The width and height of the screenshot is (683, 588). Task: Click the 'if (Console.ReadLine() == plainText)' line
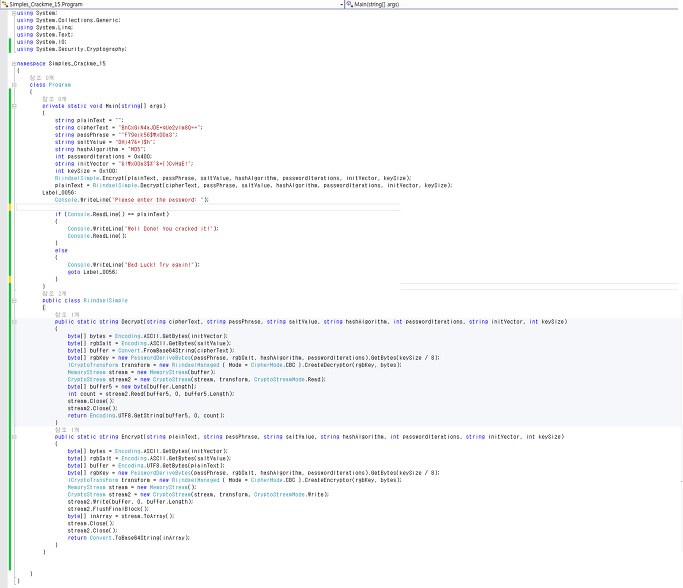click(112, 214)
